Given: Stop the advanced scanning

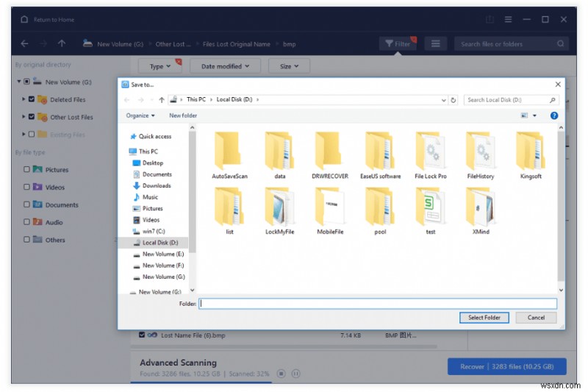Looking at the screenshot, I should coord(282,374).
